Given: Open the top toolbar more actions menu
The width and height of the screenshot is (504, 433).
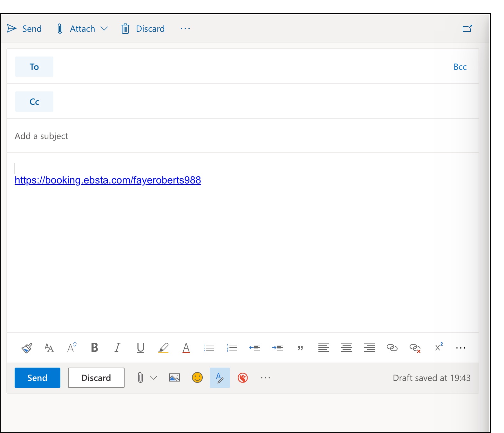Looking at the screenshot, I should 185,29.
